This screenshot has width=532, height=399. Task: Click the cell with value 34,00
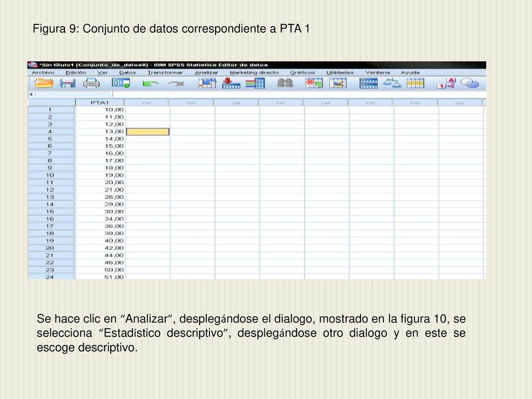pyautogui.click(x=100, y=219)
